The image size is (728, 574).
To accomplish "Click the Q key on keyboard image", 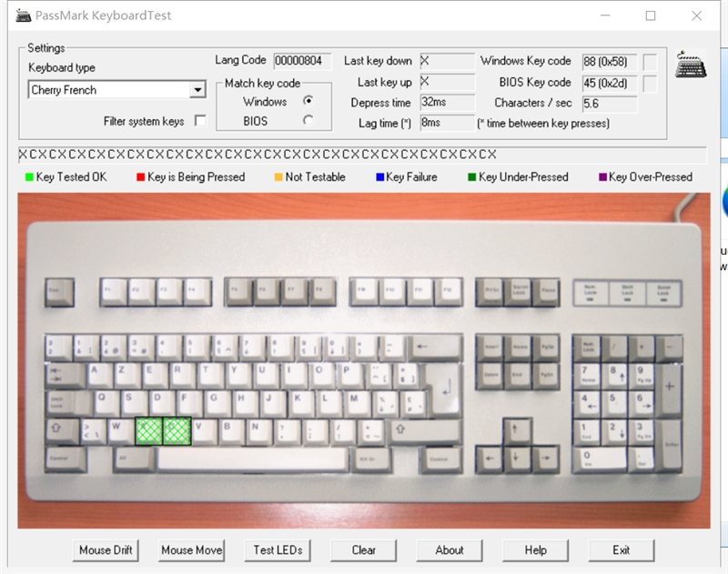I will tap(106, 403).
